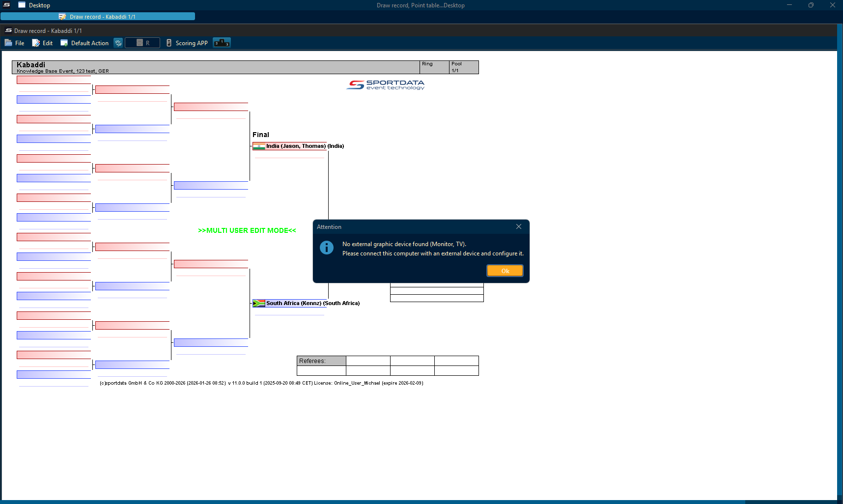Close the Attention dialog with X

point(519,226)
